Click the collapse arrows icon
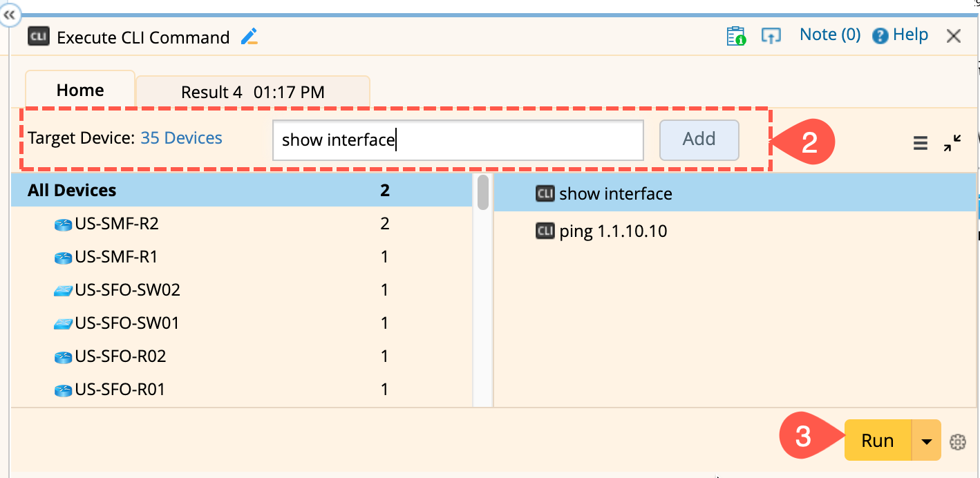 coord(952,143)
